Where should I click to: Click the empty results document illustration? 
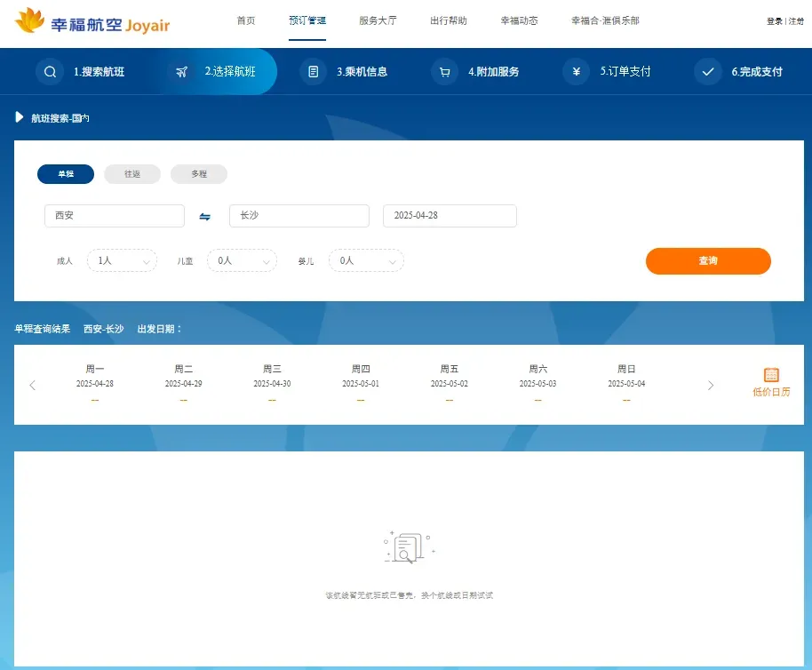(x=409, y=546)
